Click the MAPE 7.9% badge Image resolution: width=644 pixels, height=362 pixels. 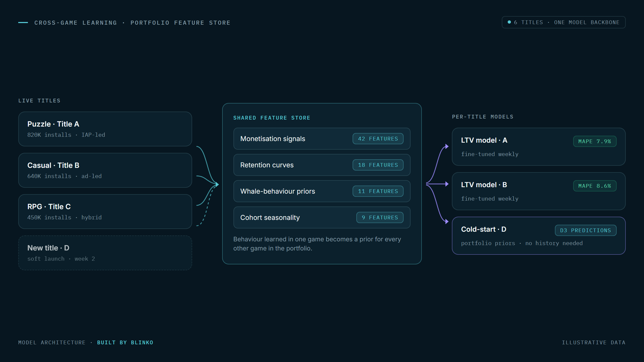tap(595, 141)
